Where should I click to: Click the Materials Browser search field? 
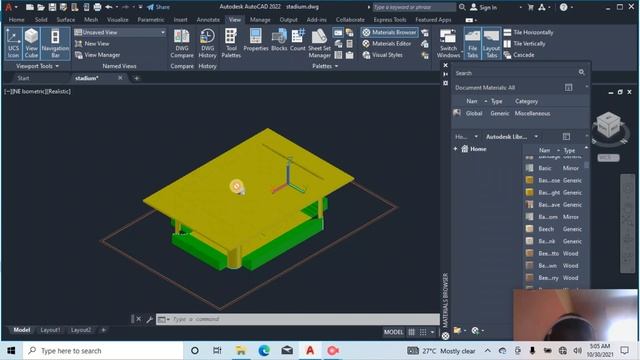tap(515, 73)
